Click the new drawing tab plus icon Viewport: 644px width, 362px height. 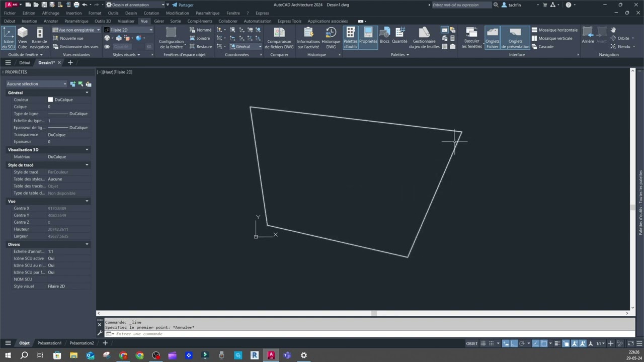[70, 63]
